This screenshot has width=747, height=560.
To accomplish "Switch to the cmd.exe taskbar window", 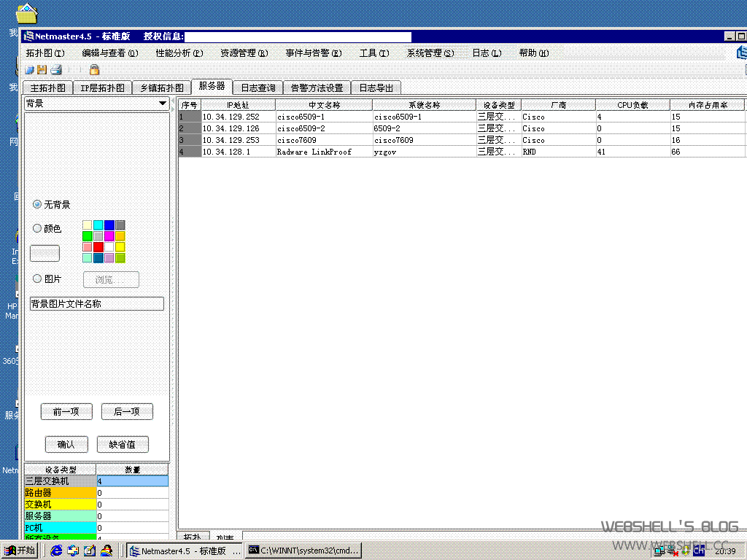I will tap(303, 551).
